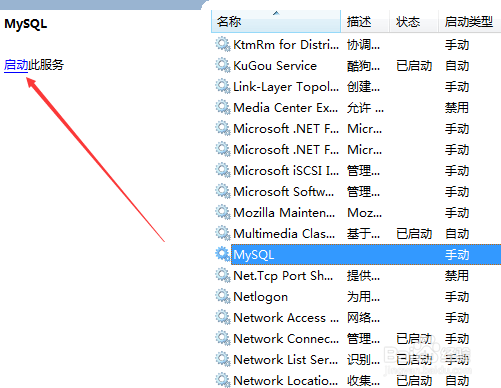501x388 pixels.
Task: Click gear icon beside Mozilla Maintenance service
Action: pos(223,212)
